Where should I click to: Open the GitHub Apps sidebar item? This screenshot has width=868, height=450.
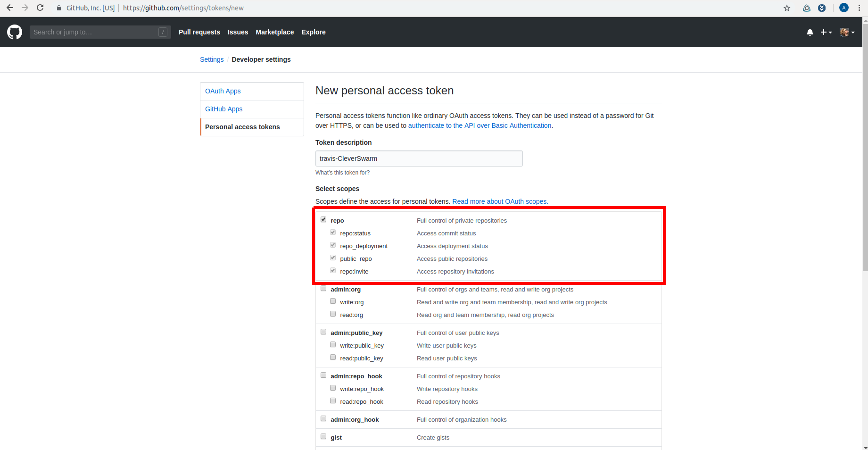coord(223,109)
